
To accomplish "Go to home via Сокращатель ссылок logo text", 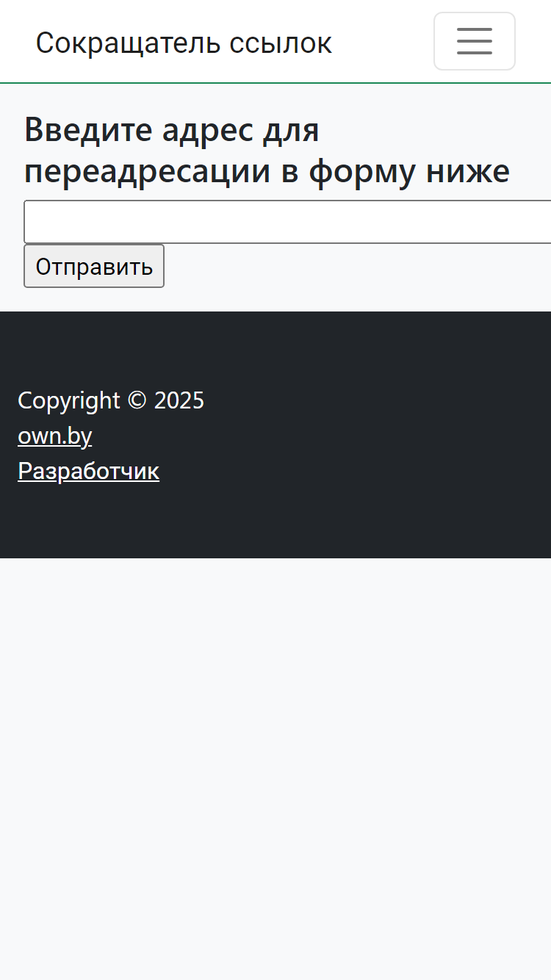I will [x=184, y=43].
